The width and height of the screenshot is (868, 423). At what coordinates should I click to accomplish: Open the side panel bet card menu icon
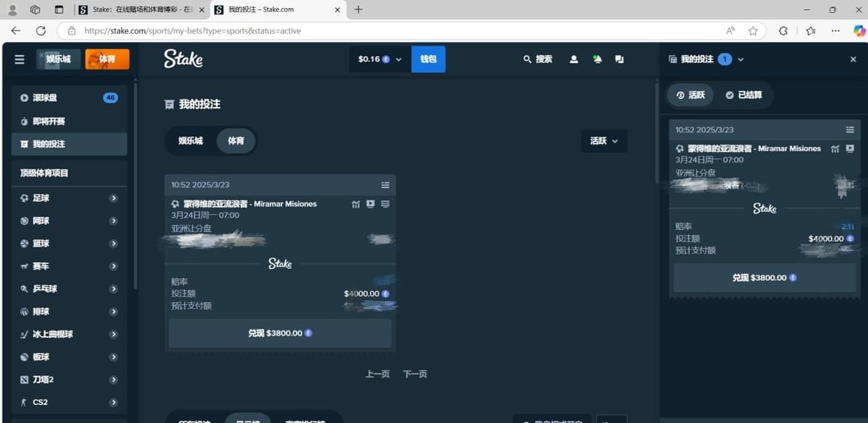pos(850,129)
